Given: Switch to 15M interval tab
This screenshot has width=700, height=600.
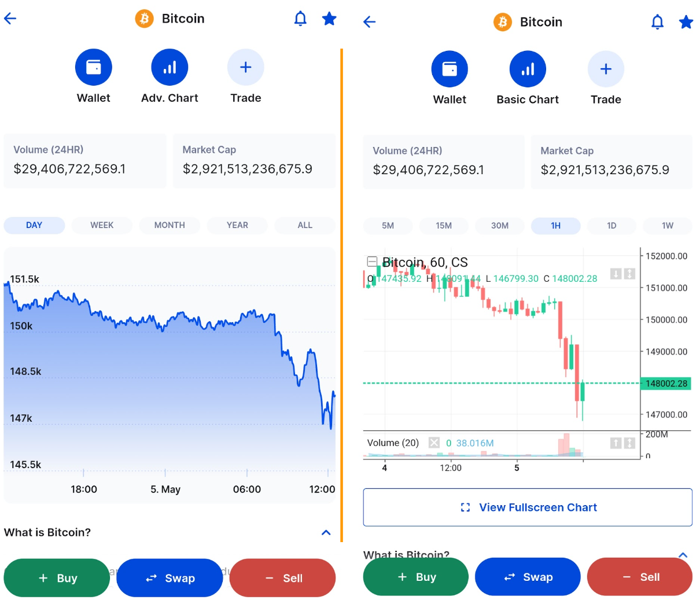Looking at the screenshot, I should 444,226.
